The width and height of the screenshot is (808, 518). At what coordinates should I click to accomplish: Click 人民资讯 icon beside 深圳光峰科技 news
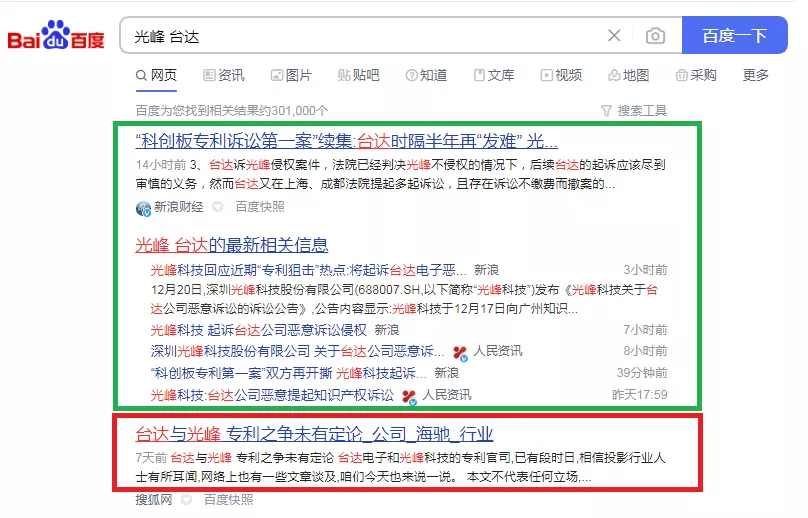click(460, 353)
